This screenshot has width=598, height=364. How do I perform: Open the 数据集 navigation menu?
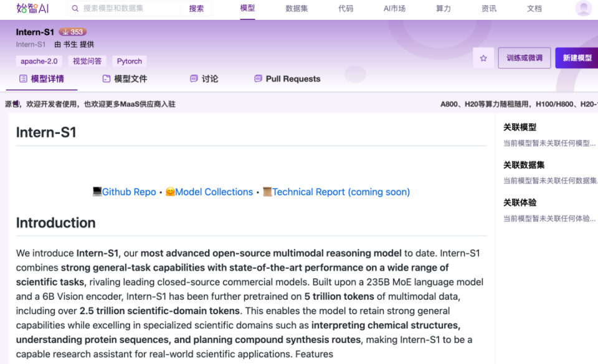pyautogui.click(x=297, y=8)
